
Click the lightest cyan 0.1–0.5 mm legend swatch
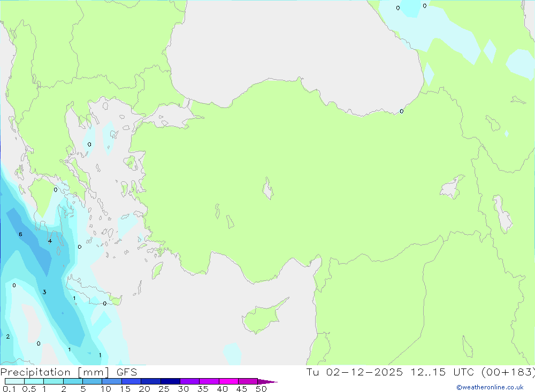[x=14, y=381]
